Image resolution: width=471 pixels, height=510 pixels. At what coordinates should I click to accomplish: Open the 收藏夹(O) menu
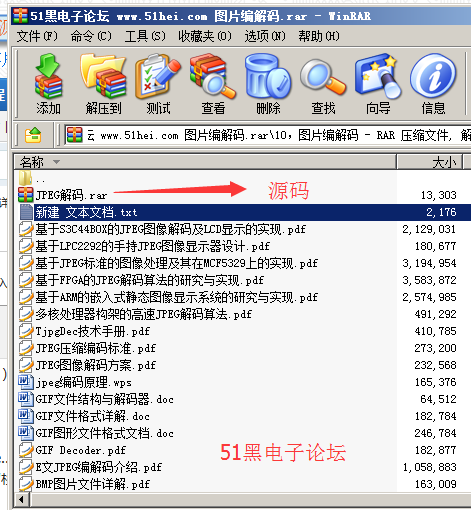tap(205, 36)
